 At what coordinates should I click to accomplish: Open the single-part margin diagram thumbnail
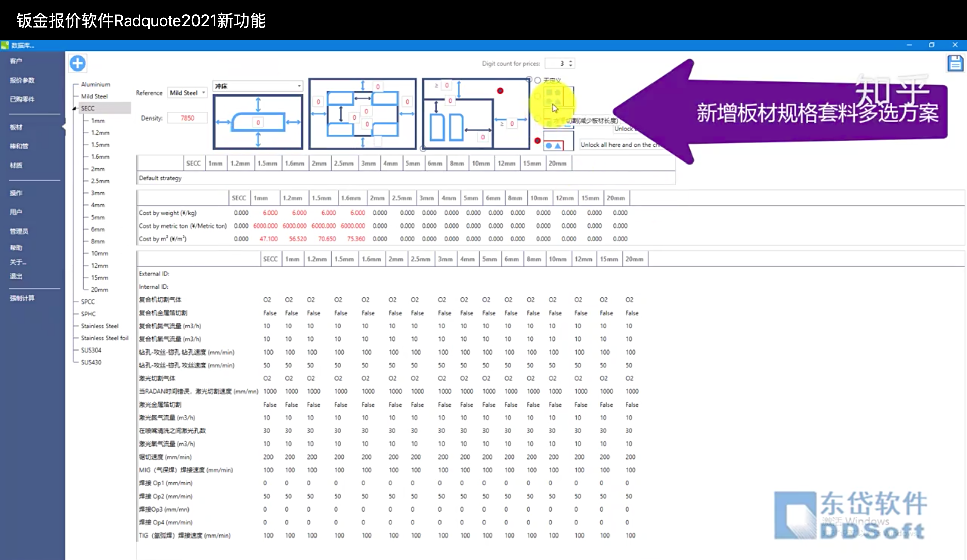(258, 122)
